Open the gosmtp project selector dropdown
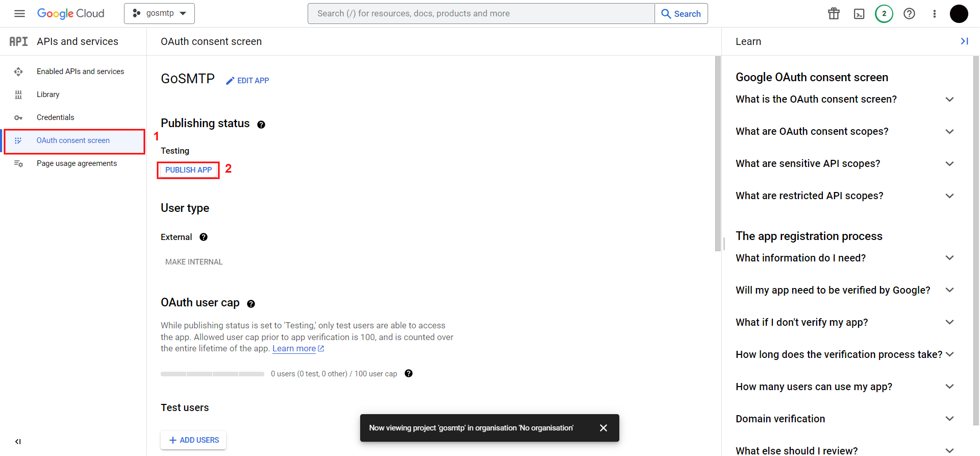980x456 pixels. (159, 13)
